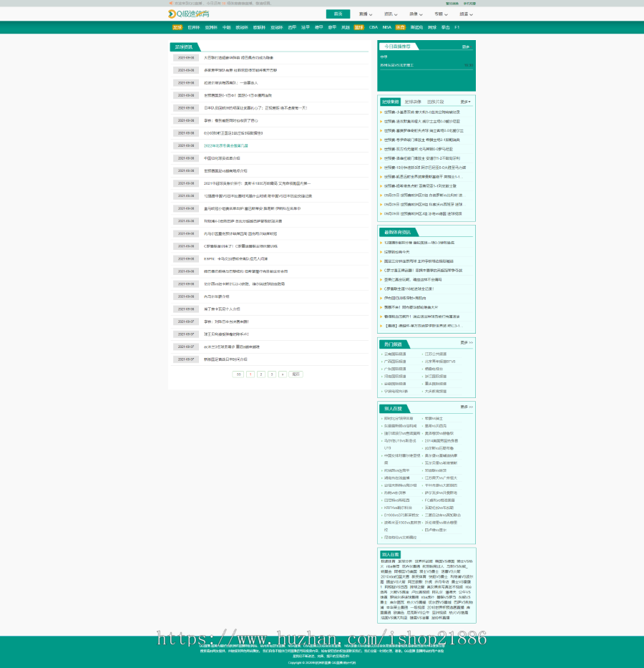This screenshot has height=668, width=644.
Task: Select 英超 in category bar
Action: 346,27
